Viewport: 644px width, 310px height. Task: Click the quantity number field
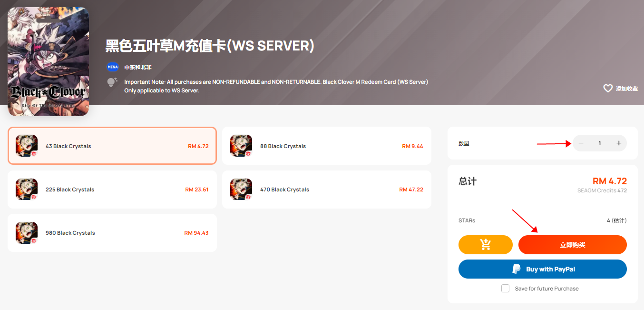(x=600, y=143)
